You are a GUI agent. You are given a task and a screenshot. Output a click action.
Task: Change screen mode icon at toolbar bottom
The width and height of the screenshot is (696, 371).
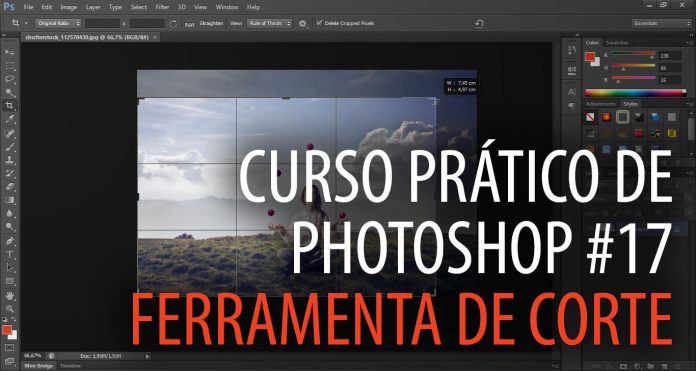point(9,361)
